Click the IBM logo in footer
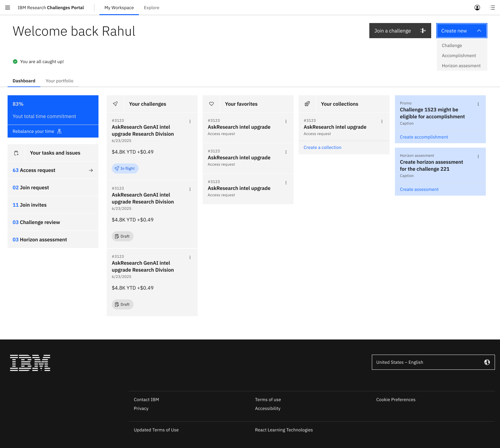The image size is (500, 448). 30,363
